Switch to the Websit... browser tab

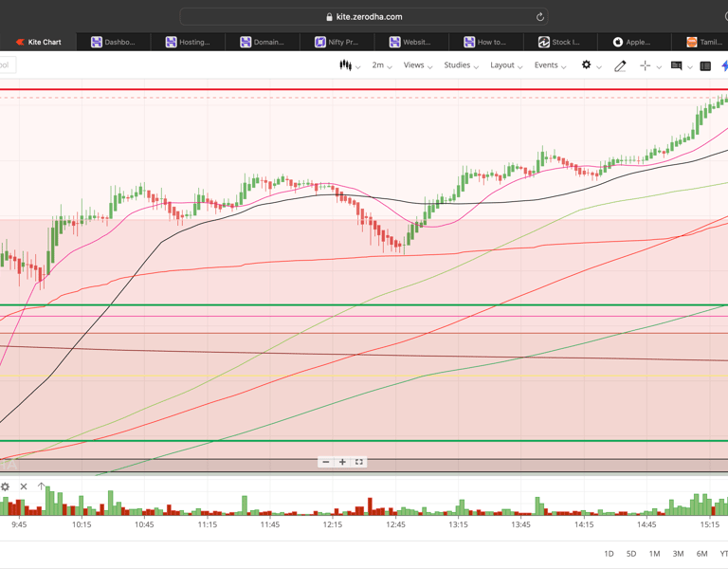[411, 42]
